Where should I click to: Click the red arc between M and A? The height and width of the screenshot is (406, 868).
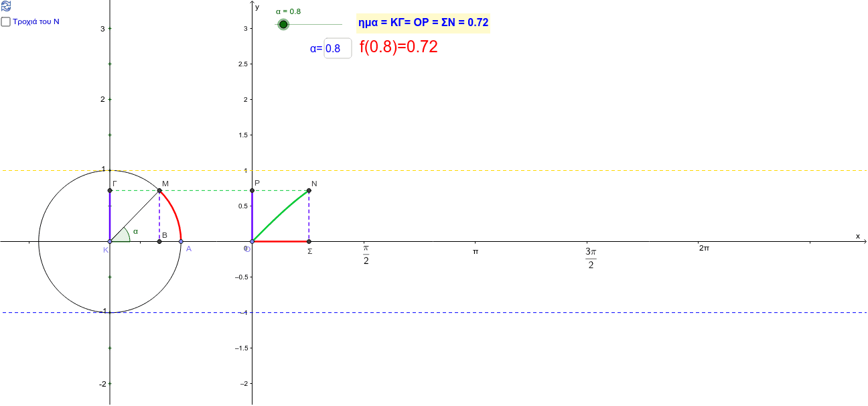coord(175,214)
